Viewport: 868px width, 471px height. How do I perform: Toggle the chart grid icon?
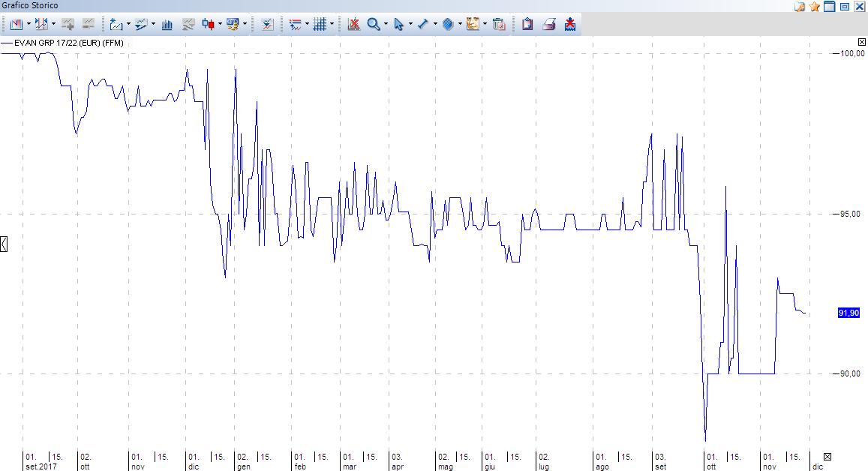point(320,25)
